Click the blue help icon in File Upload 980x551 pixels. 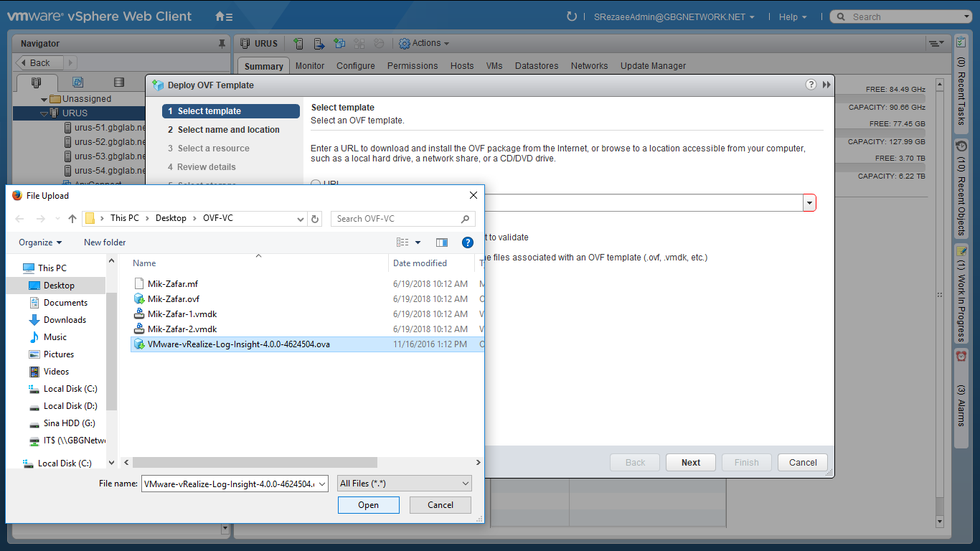[x=468, y=242]
